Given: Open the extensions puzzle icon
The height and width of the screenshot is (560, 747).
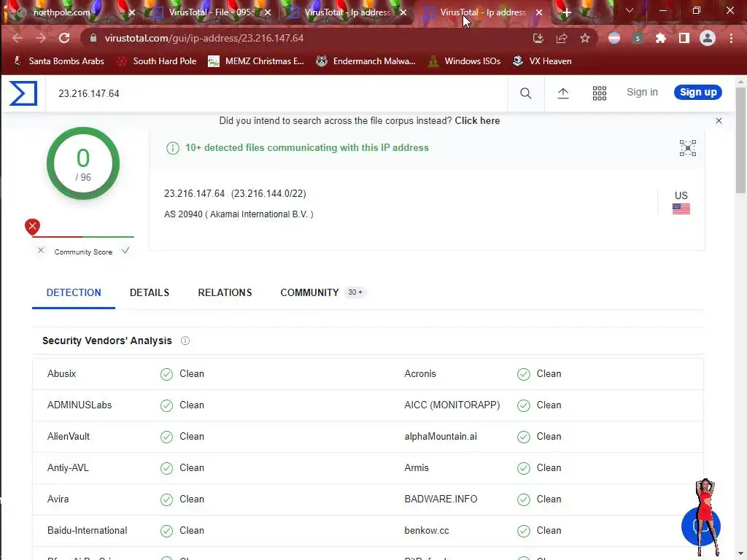Looking at the screenshot, I should 661,38.
